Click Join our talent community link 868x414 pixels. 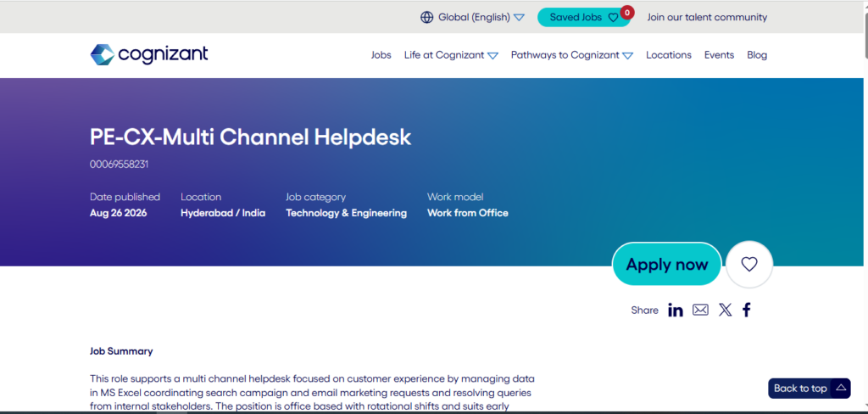tap(707, 17)
